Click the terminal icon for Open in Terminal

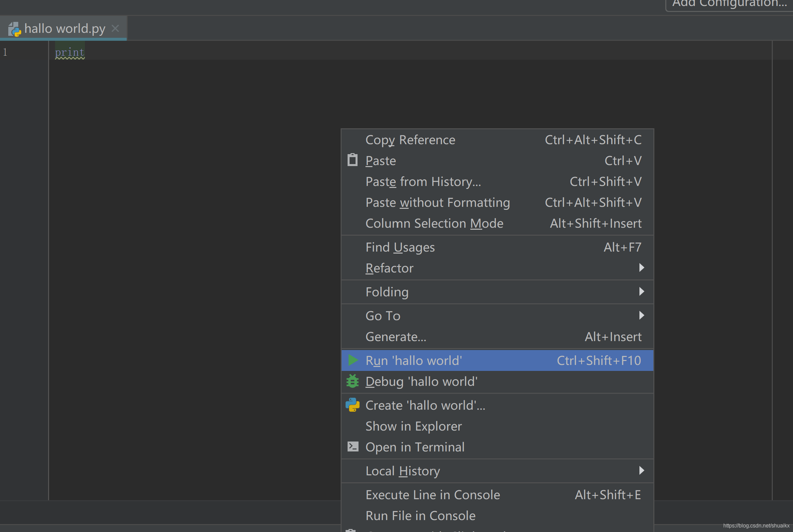pyautogui.click(x=353, y=446)
